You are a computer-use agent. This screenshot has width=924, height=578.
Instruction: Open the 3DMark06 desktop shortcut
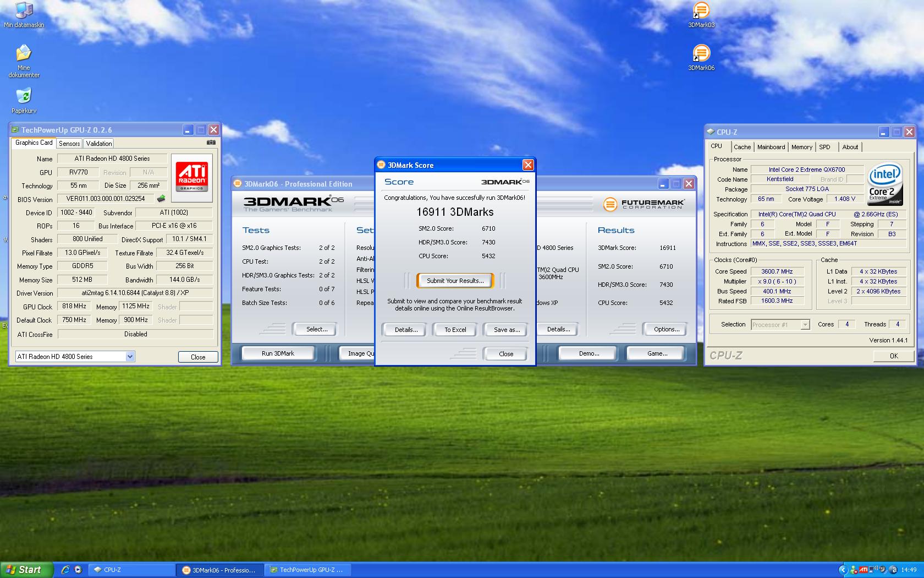(x=701, y=54)
